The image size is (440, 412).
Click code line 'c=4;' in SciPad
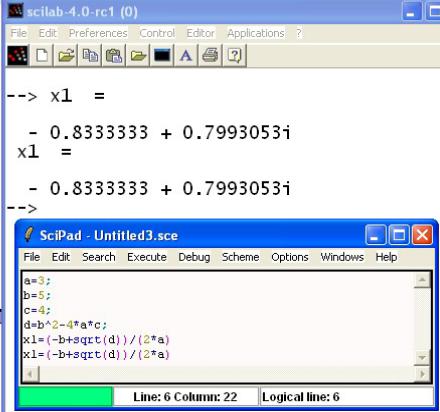(37, 310)
